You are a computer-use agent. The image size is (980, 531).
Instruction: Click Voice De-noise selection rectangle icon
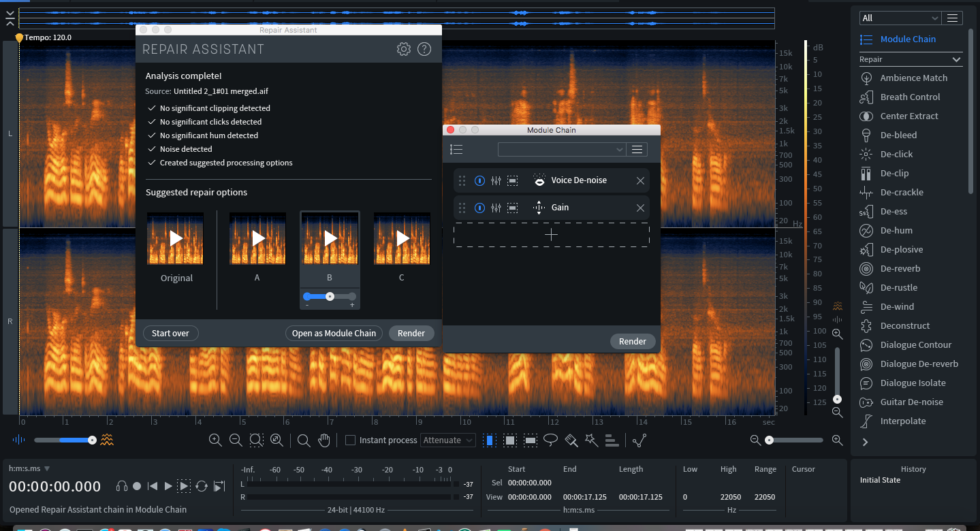tap(513, 180)
